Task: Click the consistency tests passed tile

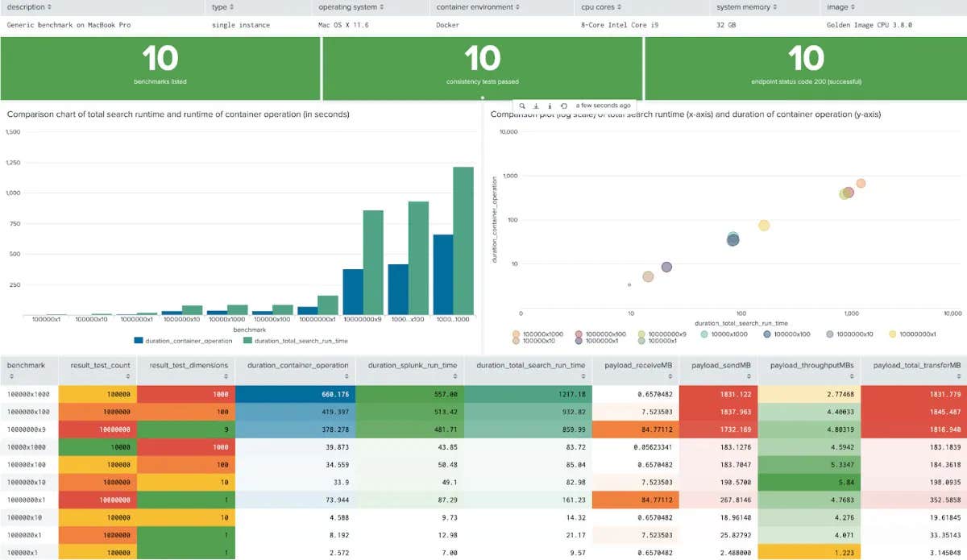Action: (482, 66)
